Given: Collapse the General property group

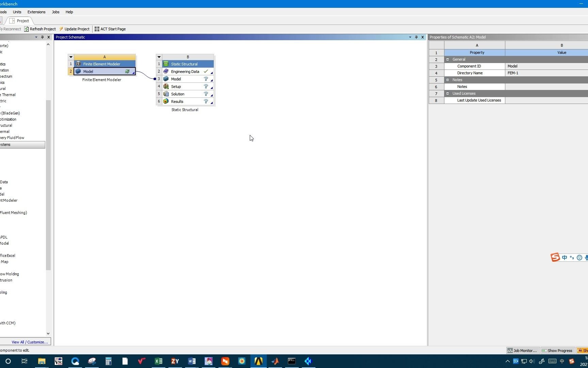Looking at the screenshot, I should pyautogui.click(x=447, y=59).
